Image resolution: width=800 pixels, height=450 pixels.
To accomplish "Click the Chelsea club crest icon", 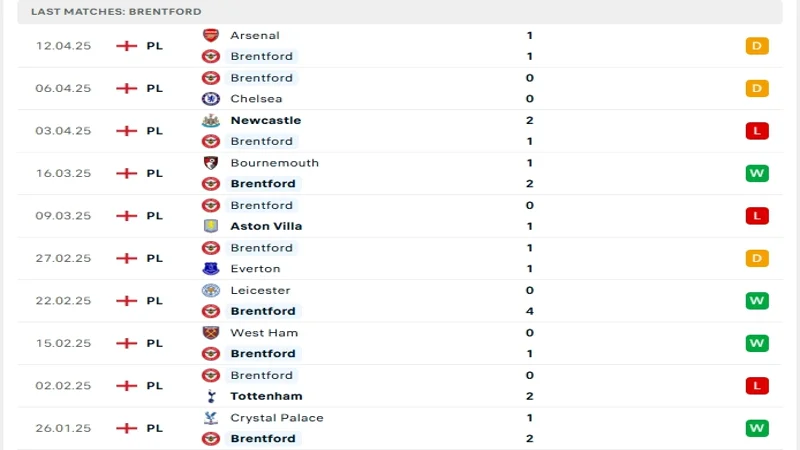I will click(211, 98).
